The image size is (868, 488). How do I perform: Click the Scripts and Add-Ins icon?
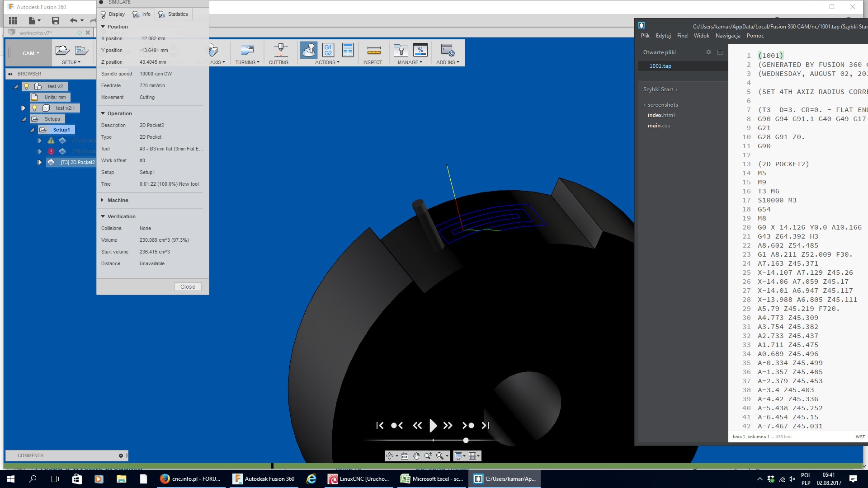pos(448,50)
